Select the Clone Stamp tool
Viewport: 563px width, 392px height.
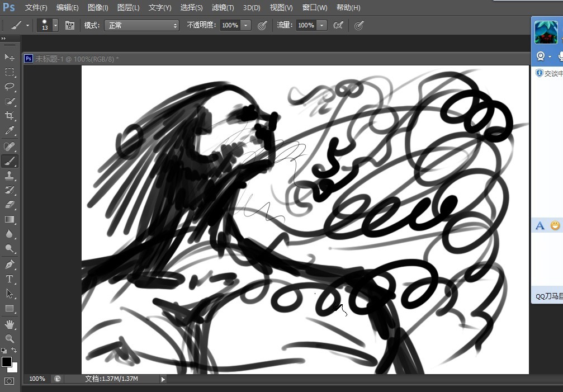(10, 176)
